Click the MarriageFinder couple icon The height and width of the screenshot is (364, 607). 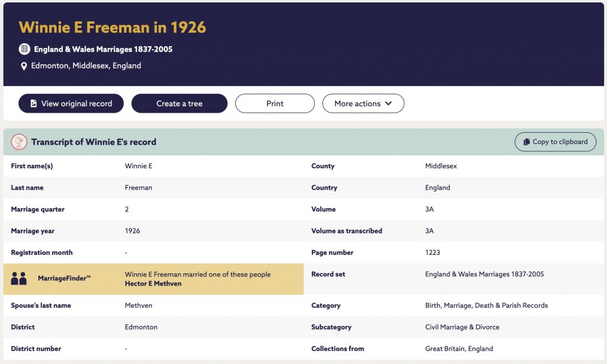tap(18, 279)
